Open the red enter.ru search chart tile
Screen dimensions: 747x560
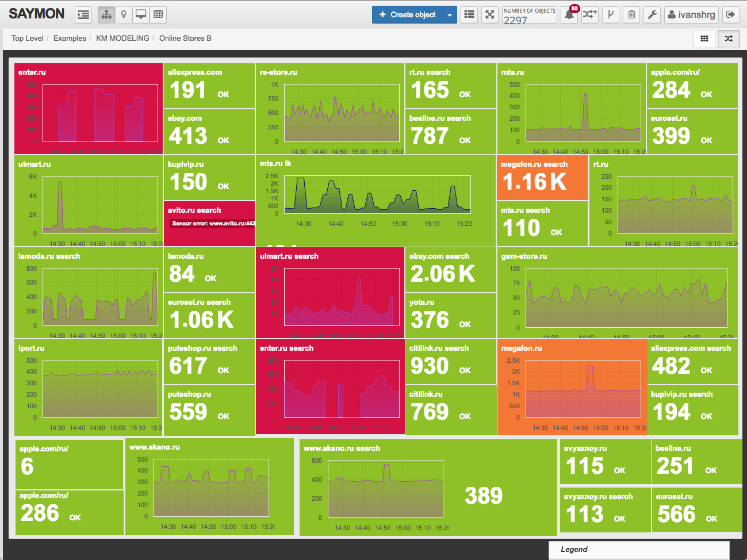330,387
